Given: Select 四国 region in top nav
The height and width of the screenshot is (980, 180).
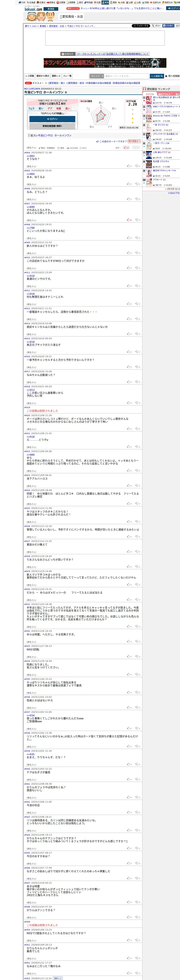Looking at the screenshot, I should 146,2.
